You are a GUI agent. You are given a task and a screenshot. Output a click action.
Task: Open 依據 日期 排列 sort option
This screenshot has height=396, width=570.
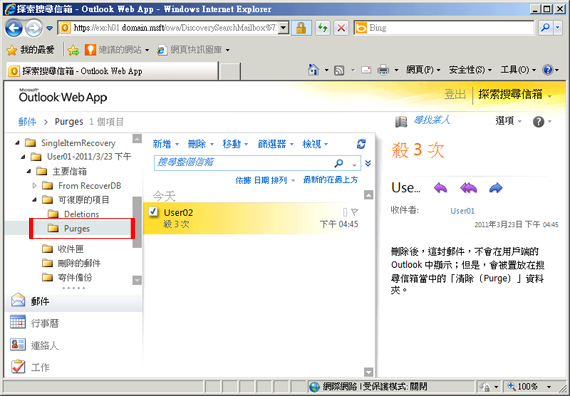pos(265,180)
